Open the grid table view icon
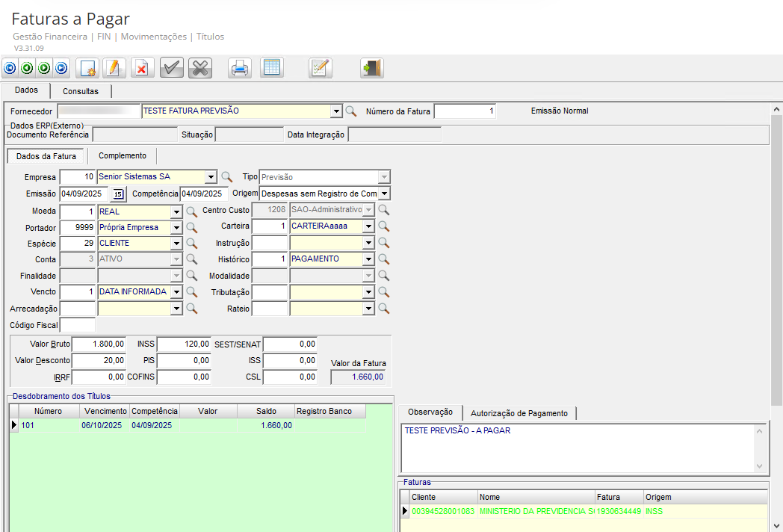The height and width of the screenshot is (532, 783). coord(272,68)
